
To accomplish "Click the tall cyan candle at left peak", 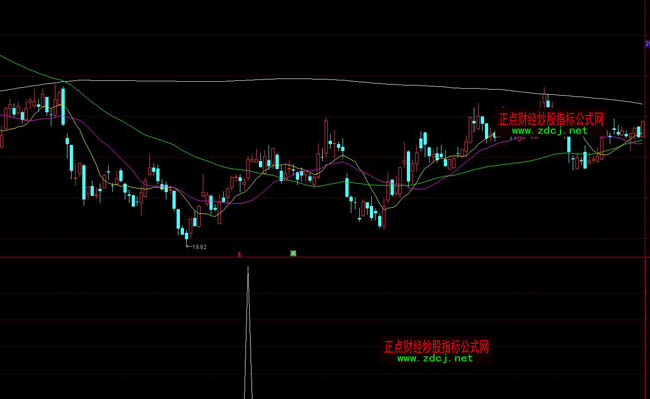I will coord(63,106).
